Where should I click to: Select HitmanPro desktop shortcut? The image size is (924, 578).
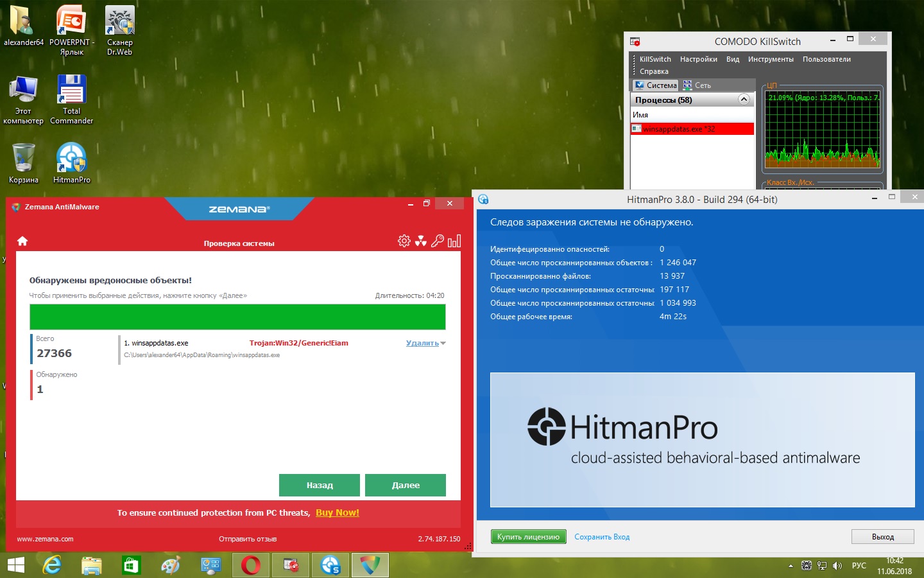point(72,164)
